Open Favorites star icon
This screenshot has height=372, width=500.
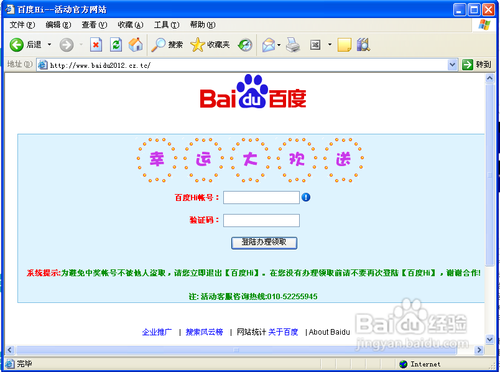pos(197,45)
